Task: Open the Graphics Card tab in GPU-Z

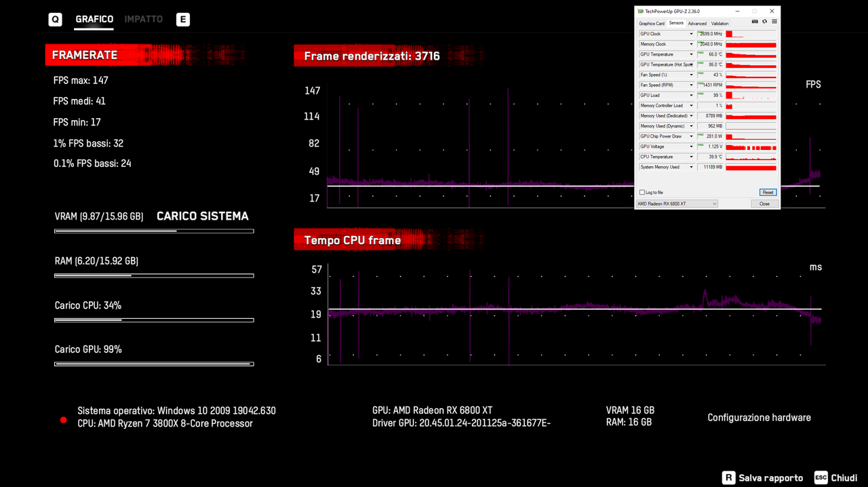Action: pos(652,24)
